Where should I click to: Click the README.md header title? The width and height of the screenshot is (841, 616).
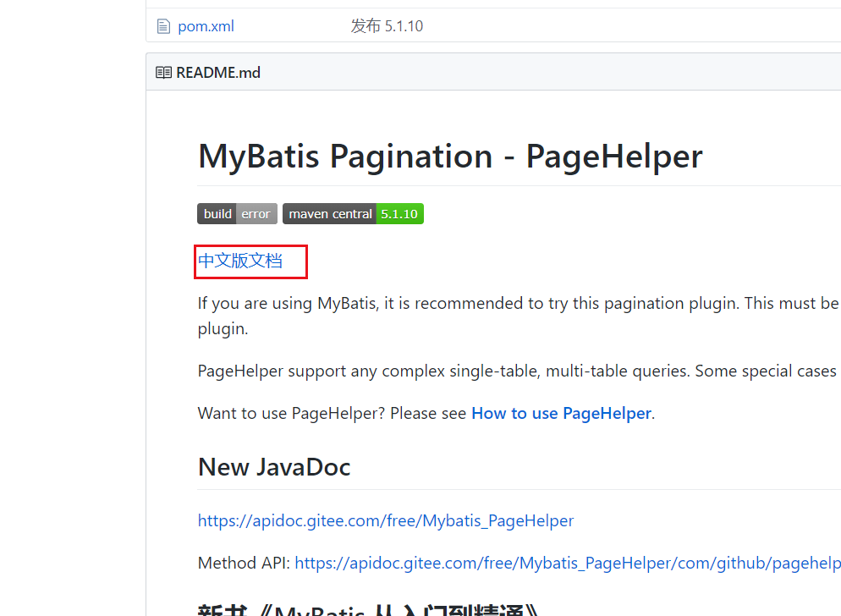click(x=218, y=73)
